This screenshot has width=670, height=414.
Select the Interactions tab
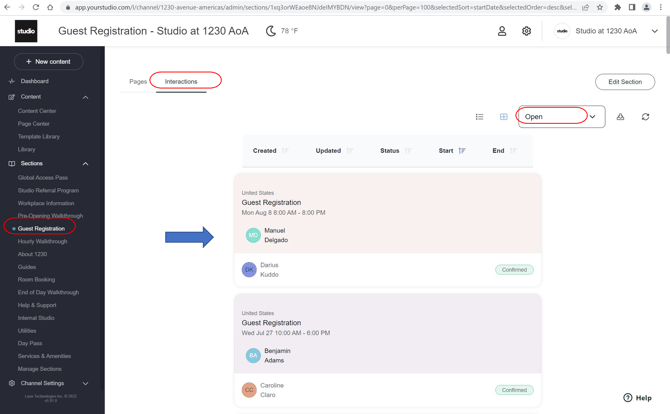click(x=181, y=81)
